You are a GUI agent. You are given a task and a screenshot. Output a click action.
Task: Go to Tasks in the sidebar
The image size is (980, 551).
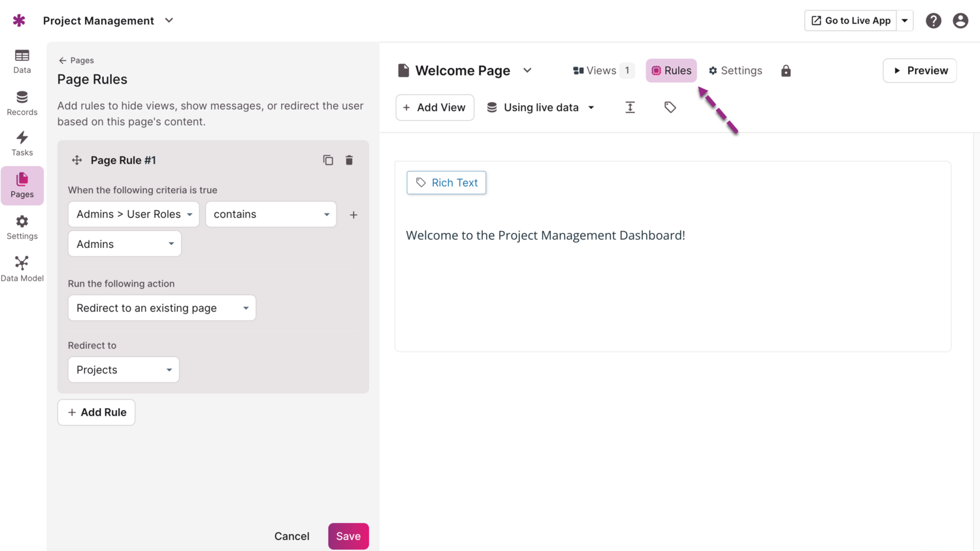point(22,143)
